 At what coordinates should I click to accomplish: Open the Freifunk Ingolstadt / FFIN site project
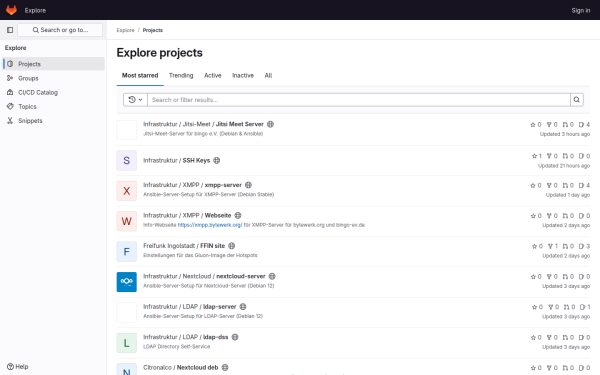click(x=184, y=246)
